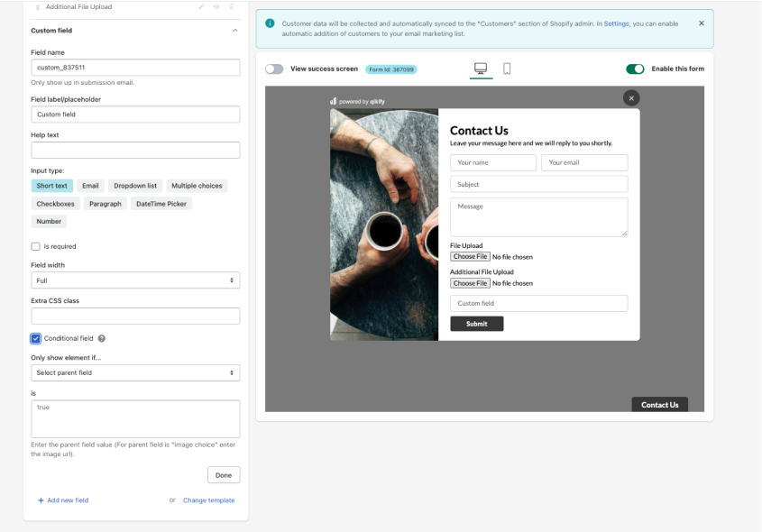Image resolution: width=762 pixels, height=532 pixels.
Task: Select Multiple choices input type
Action: click(197, 186)
